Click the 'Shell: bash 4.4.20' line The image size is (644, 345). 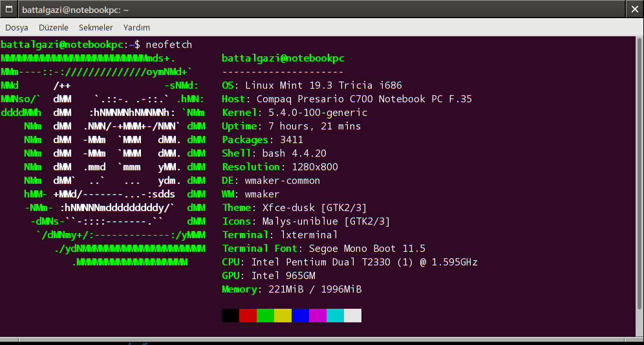point(274,153)
